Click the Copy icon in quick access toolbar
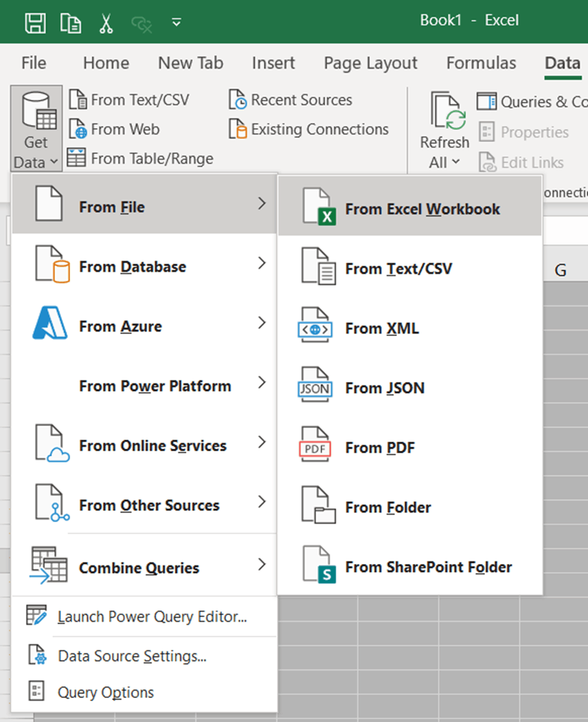The image size is (588, 722). (x=71, y=23)
